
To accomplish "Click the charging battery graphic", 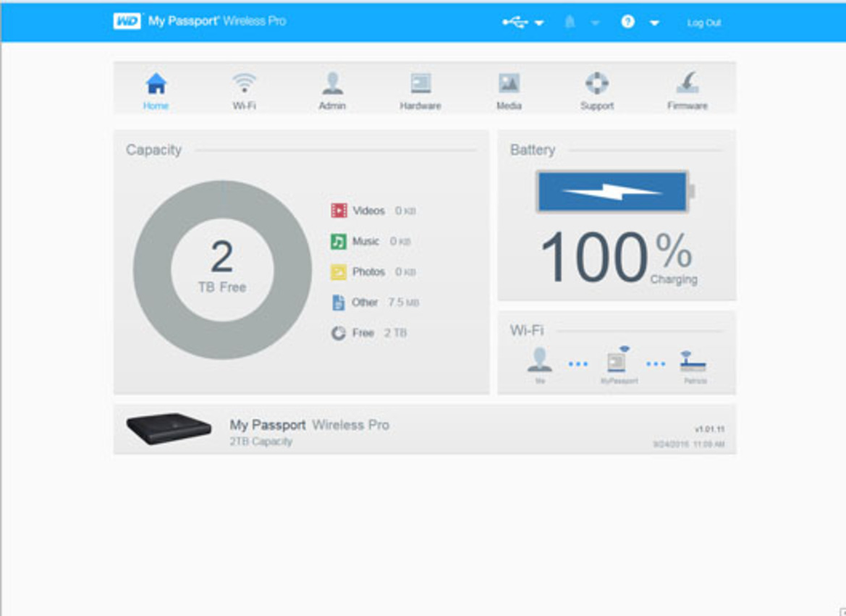I will tap(614, 192).
